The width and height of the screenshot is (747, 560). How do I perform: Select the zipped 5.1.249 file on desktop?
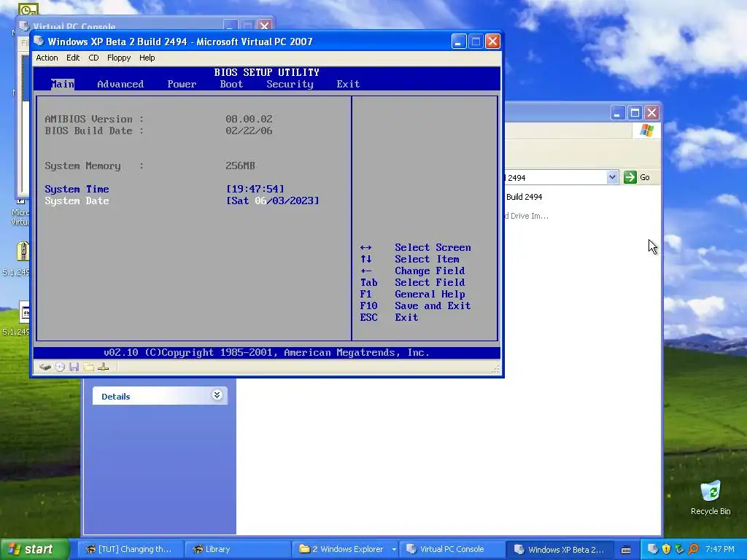coord(23,252)
